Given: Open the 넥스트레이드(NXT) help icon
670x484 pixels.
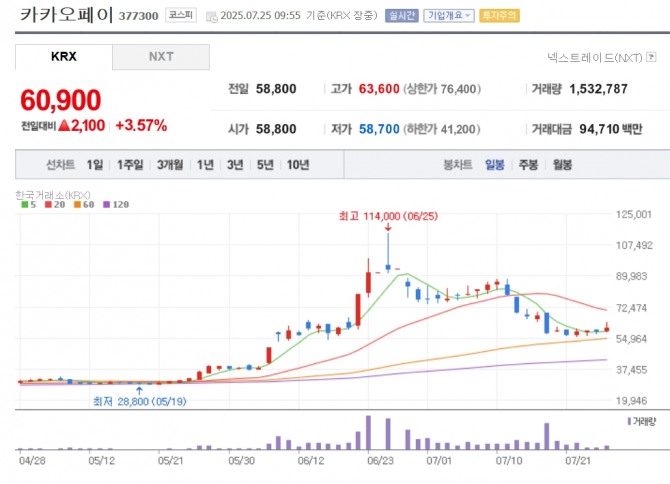Looking at the screenshot, I should 651,57.
